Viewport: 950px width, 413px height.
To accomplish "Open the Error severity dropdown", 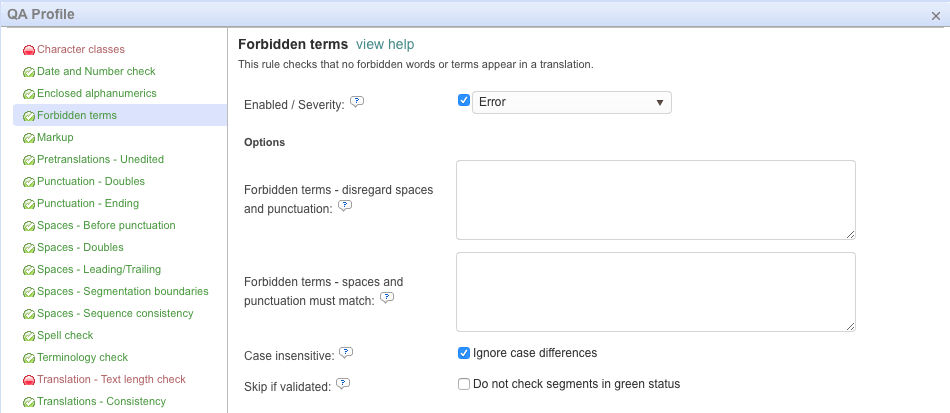I will tap(571, 102).
